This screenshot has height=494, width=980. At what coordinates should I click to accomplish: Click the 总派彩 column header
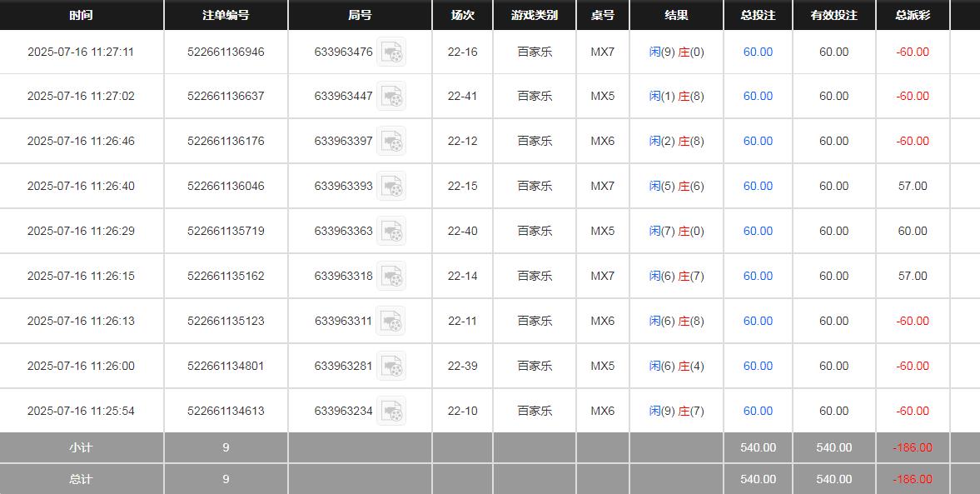pyautogui.click(x=913, y=15)
